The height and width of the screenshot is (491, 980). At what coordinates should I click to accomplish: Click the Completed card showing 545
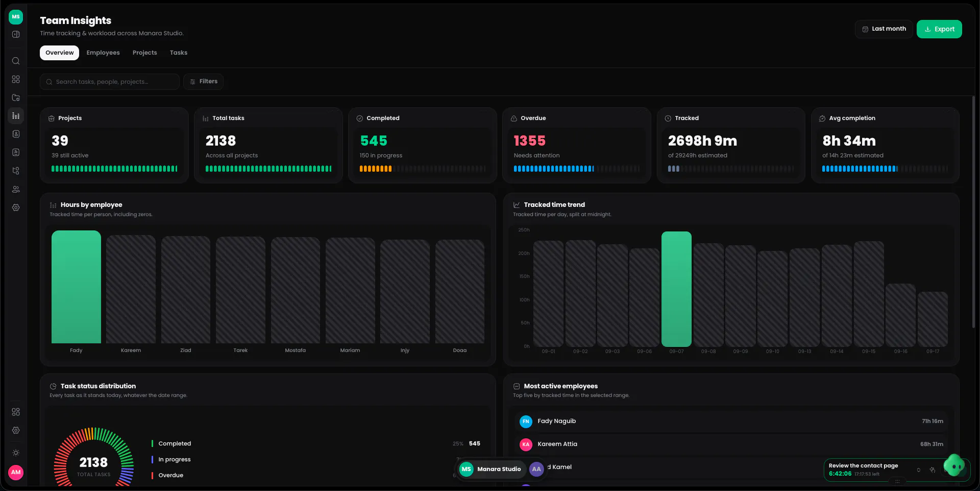point(422,145)
